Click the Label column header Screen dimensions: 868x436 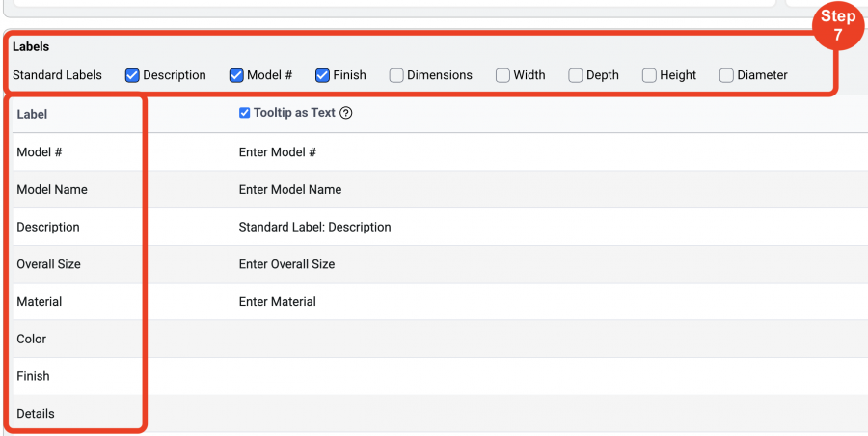pos(32,114)
